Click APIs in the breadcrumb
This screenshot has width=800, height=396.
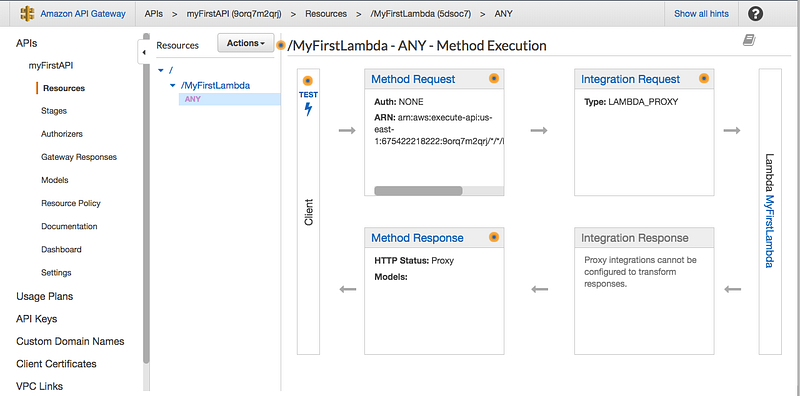point(154,14)
